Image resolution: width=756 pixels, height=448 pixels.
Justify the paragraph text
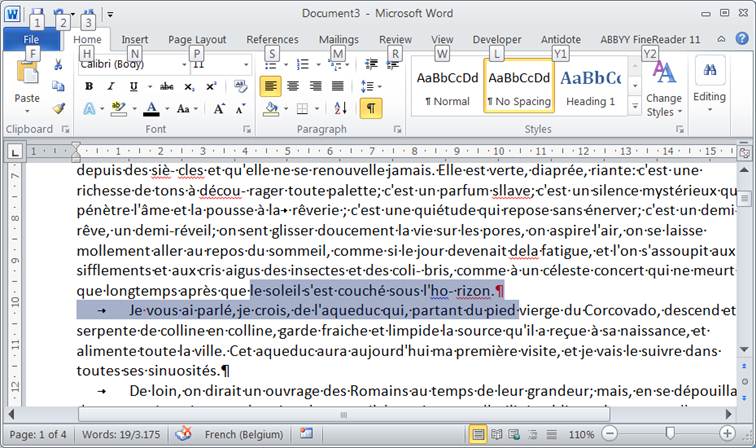pyautogui.click(x=337, y=86)
